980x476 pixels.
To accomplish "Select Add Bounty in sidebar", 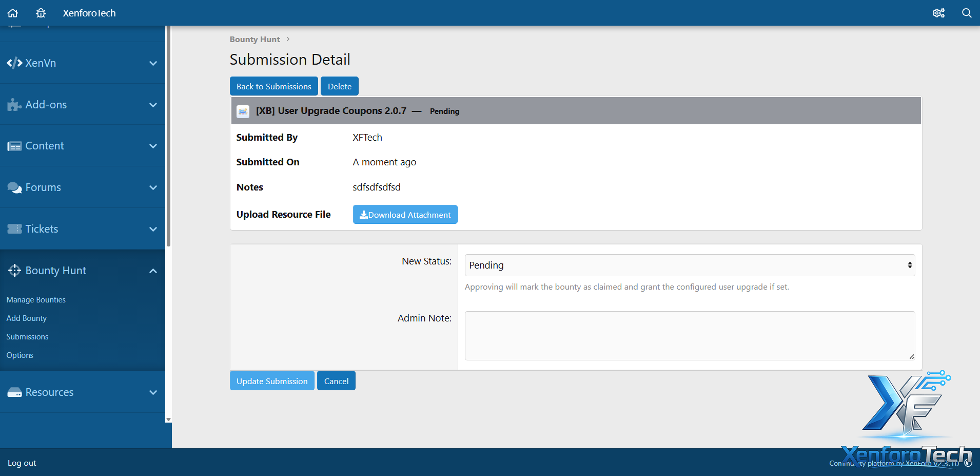I will [x=26, y=318].
